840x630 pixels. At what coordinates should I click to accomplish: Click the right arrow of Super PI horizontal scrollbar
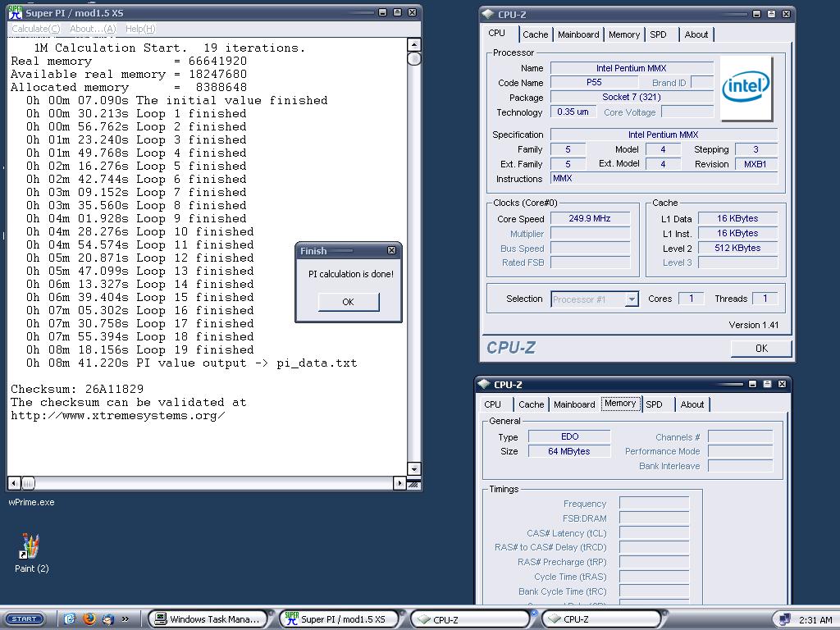pos(399,483)
